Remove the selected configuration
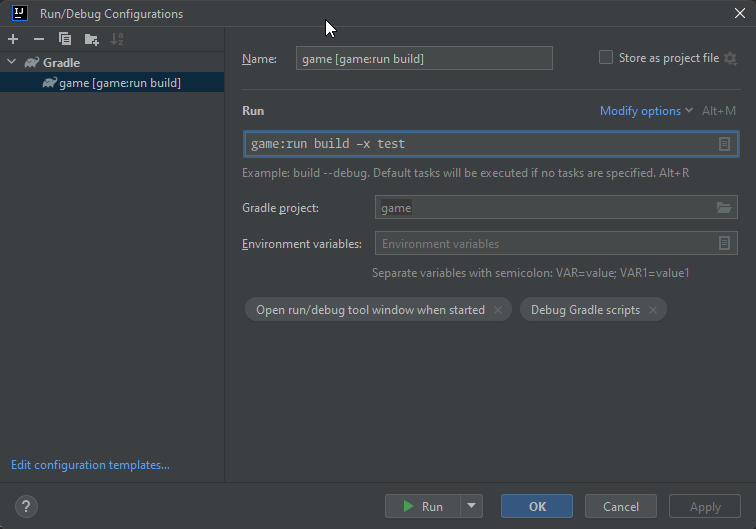The width and height of the screenshot is (756, 529). coord(39,39)
